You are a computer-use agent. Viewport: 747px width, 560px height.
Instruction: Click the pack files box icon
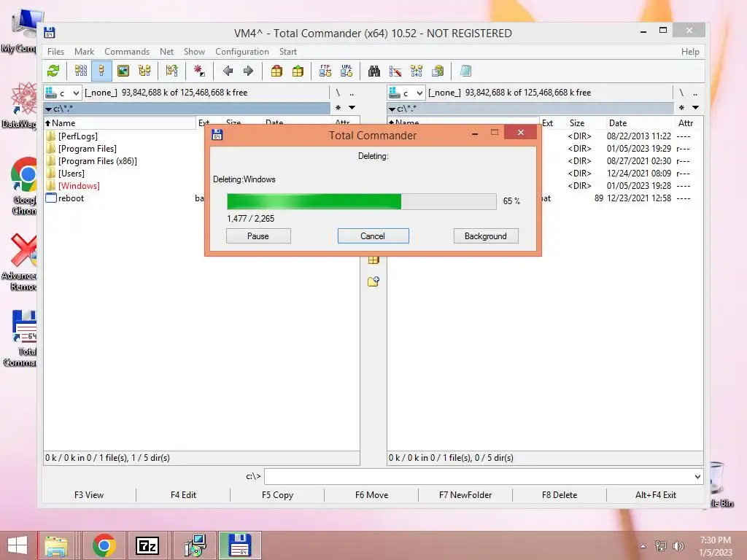click(x=276, y=71)
